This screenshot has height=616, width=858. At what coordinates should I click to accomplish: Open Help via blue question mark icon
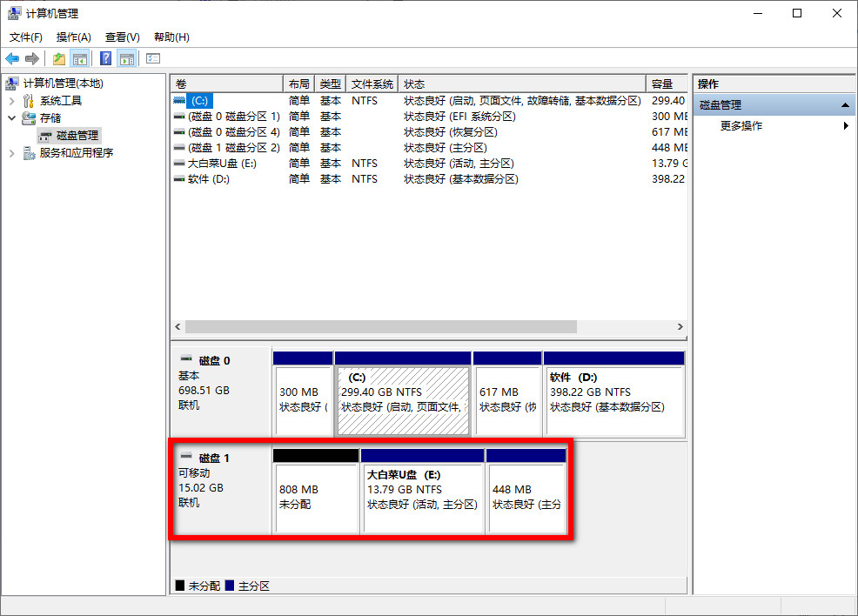click(x=105, y=58)
